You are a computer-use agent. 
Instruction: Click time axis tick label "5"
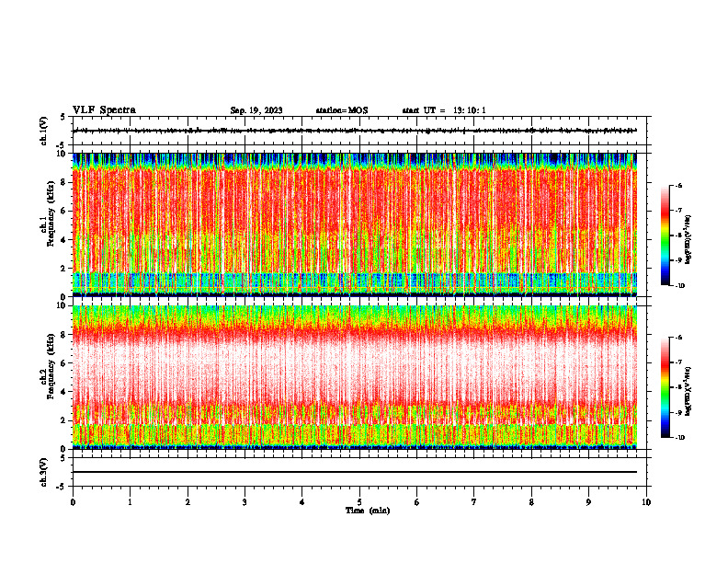pyautogui.click(x=359, y=502)
